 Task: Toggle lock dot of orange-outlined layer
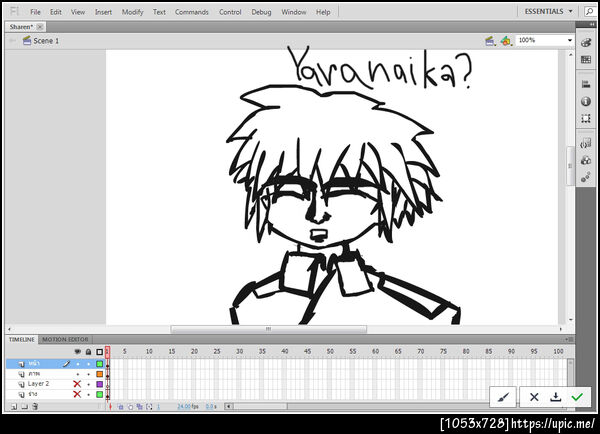pyautogui.click(x=88, y=374)
